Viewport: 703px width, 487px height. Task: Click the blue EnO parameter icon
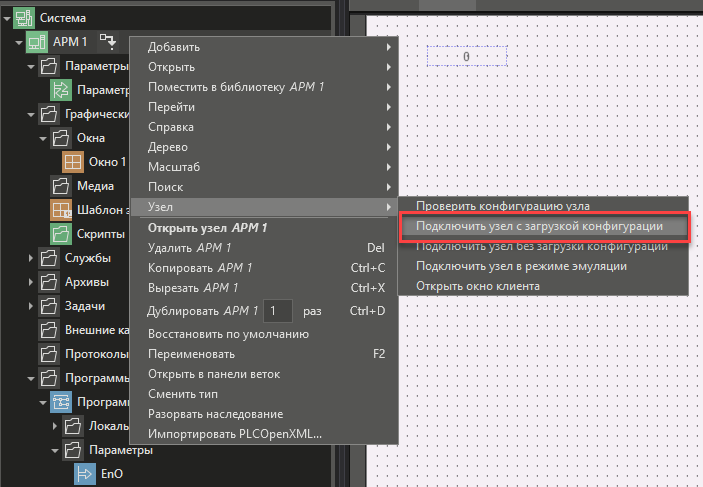click(85, 474)
